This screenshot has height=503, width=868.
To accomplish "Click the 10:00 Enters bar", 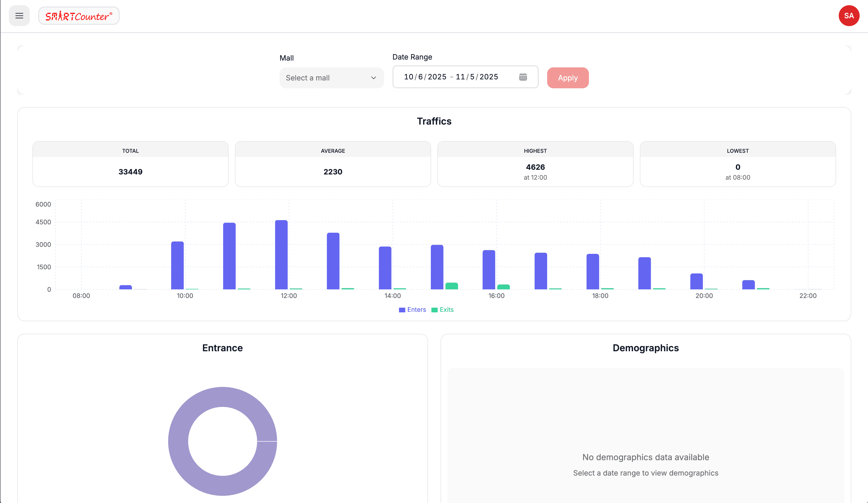I will pos(177,265).
